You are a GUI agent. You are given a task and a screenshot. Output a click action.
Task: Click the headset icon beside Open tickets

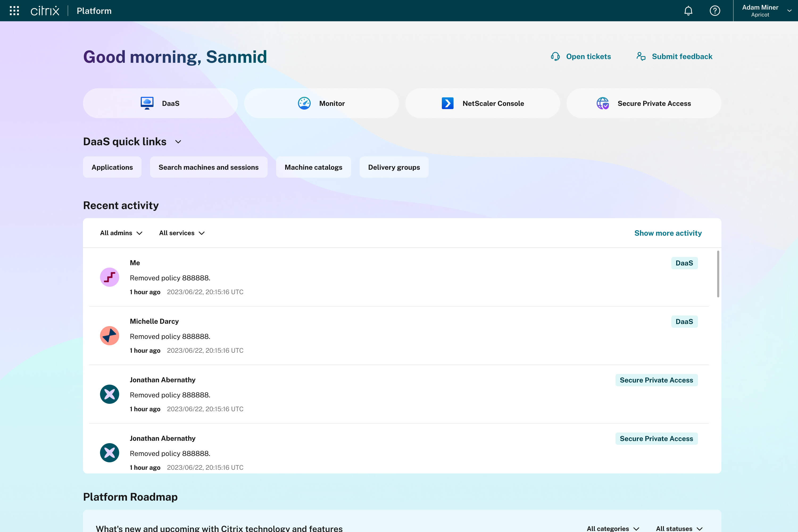(555, 56)
